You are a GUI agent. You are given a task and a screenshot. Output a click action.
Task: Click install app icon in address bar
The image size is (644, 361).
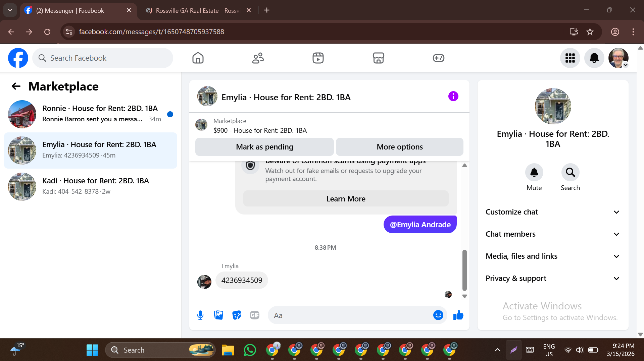pos(574,32)
